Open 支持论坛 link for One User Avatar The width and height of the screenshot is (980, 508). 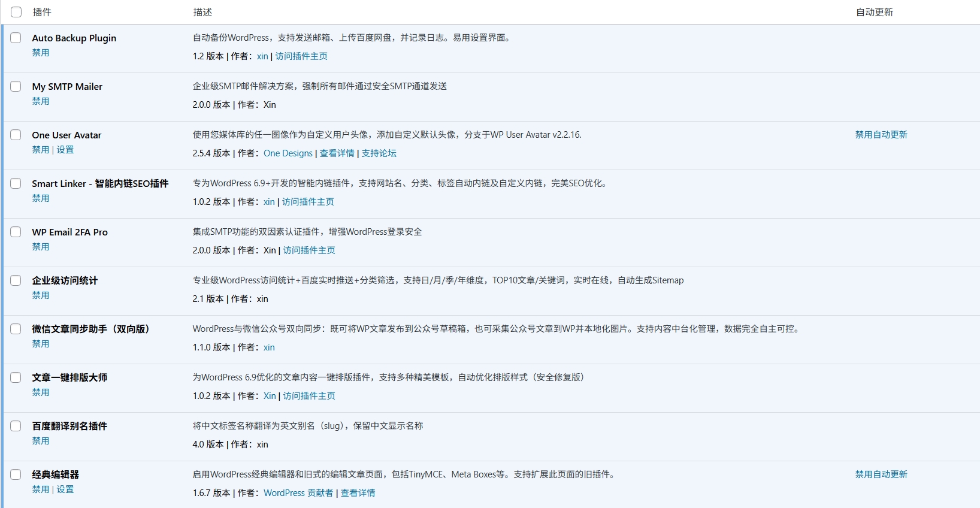click(379, 153)
